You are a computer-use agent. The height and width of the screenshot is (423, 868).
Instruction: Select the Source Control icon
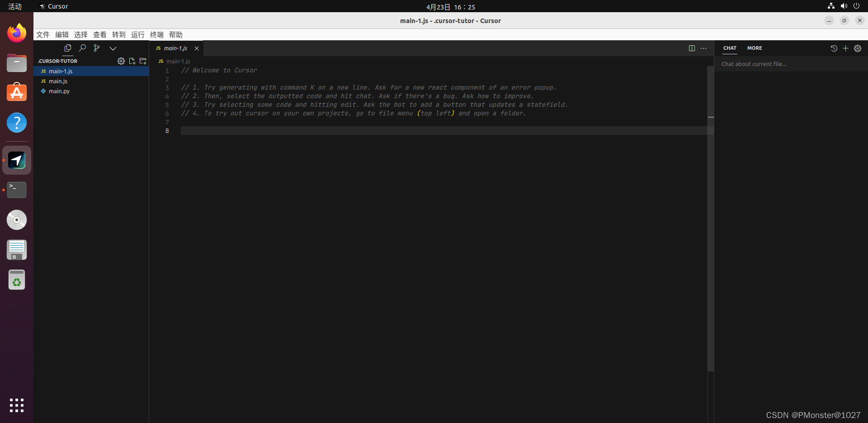97,48
